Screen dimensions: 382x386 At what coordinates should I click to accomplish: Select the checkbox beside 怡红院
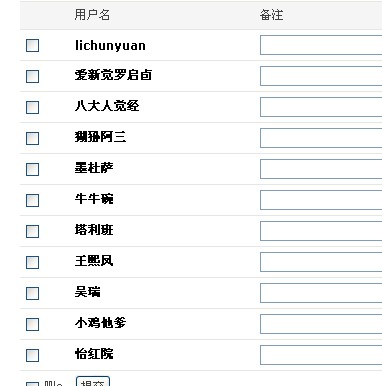tap(32, 355)
